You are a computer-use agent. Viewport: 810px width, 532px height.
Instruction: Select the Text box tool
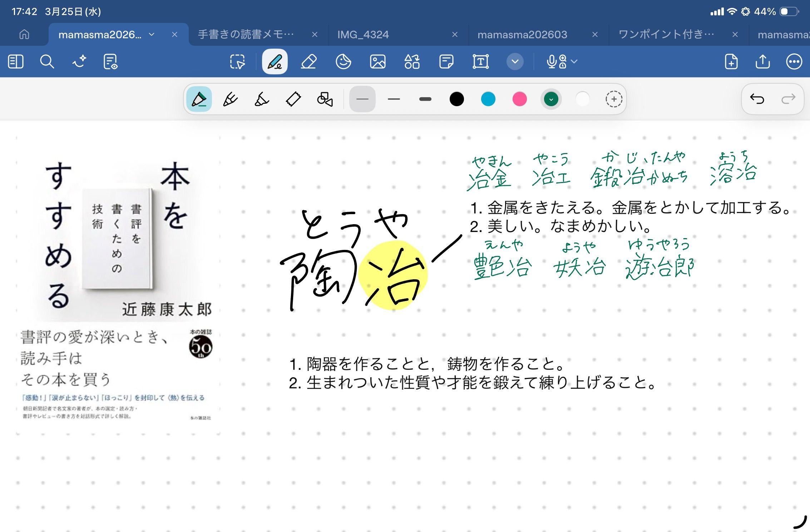480,61
